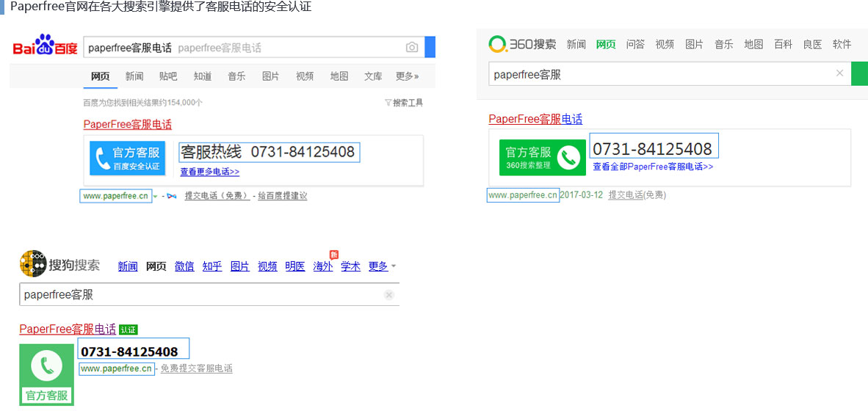Open the 360 音乐 tab

pyautogui.click(x=724, y=45)
